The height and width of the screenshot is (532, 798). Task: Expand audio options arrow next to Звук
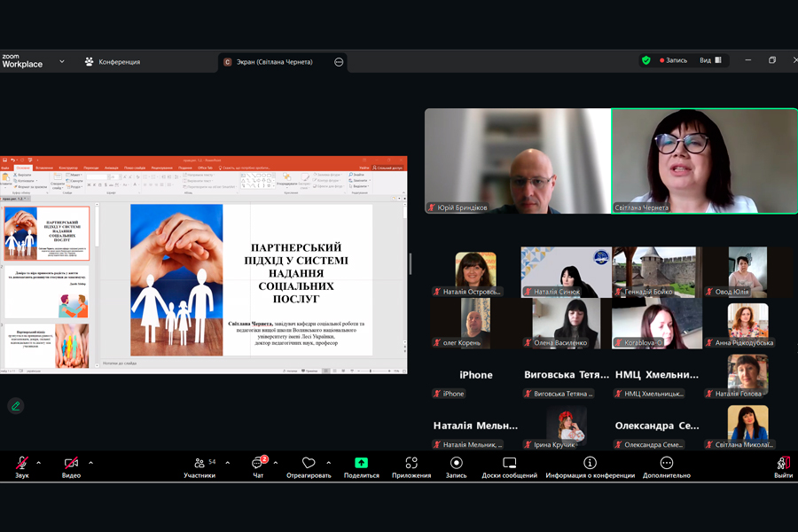coord(39,463)
